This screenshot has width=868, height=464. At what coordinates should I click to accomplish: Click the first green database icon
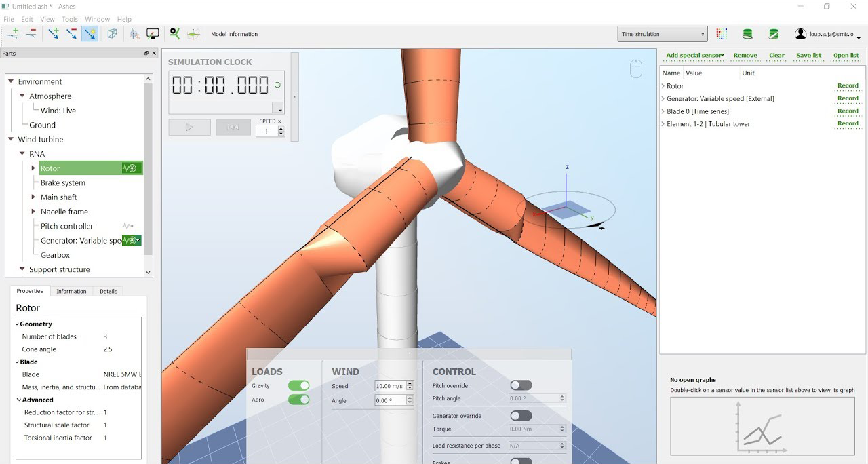(x=747, y=34)
